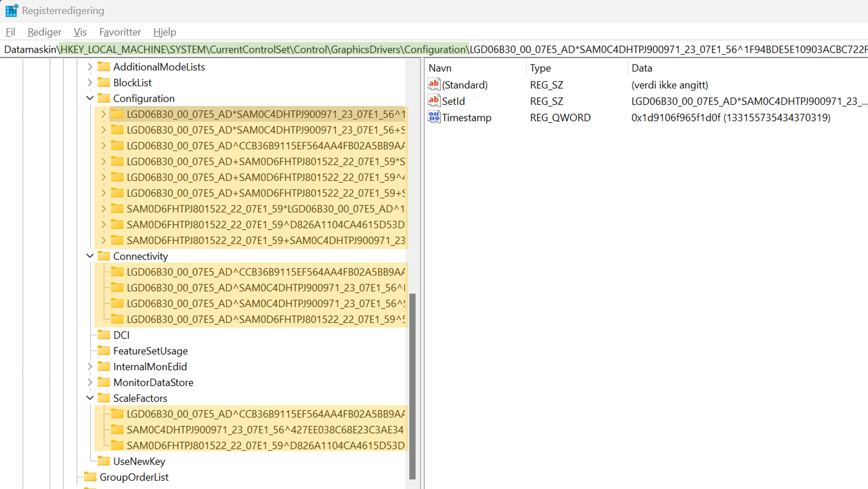The height and width of the screenshot is (489, 868).
Task: Expand the AdditionalModeLists key
Action: [90, 67]
